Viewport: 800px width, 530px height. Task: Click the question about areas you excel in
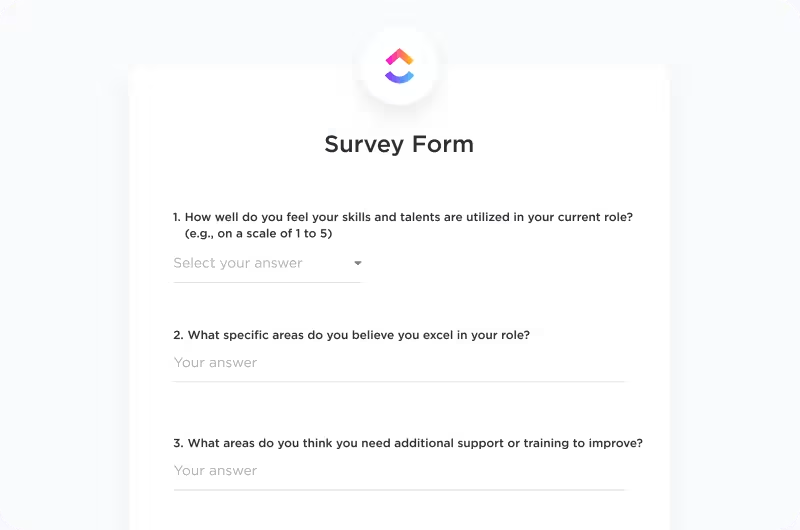(358, 335)
